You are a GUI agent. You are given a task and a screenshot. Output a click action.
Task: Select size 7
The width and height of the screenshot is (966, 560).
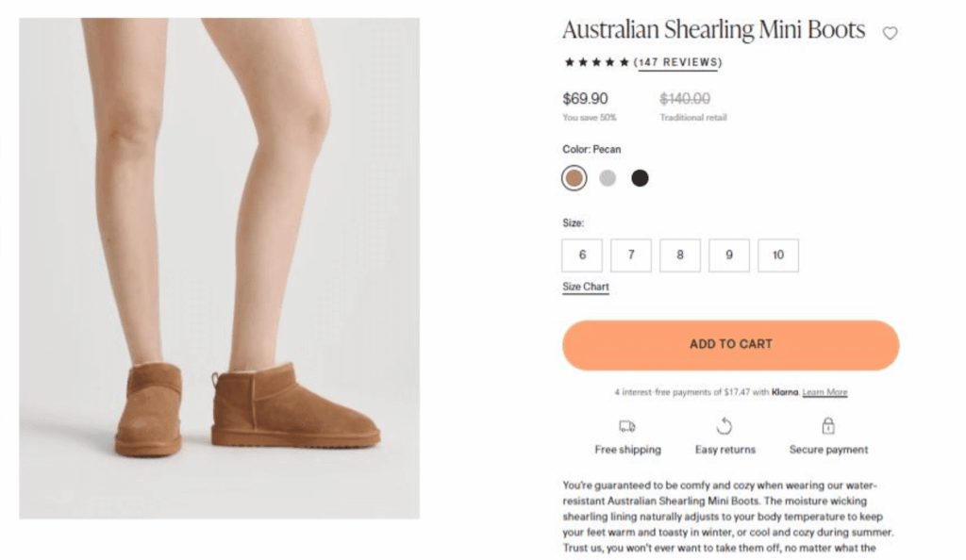click(631, 255)
